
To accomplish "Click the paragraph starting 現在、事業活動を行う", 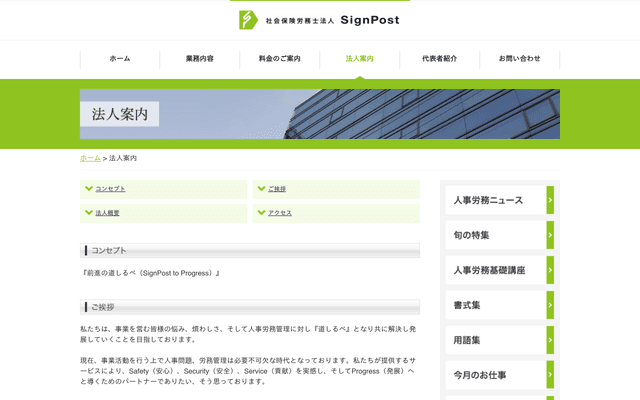I will coord(248,371).
